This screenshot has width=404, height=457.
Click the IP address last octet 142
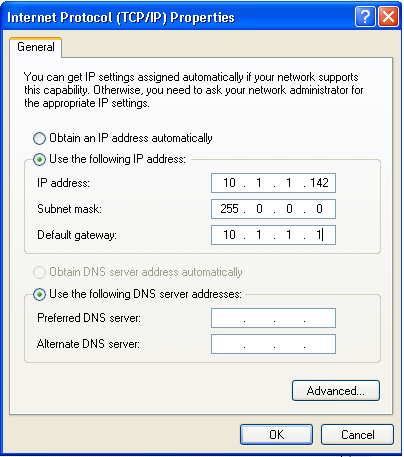[x=319, y=183]
